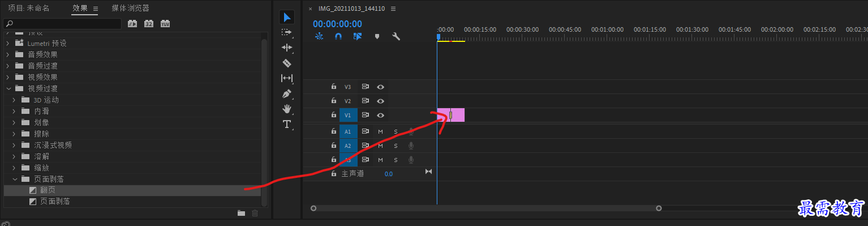Expand the 3D 运动 folder
This screenshot has height=226, width=868.
14,100
